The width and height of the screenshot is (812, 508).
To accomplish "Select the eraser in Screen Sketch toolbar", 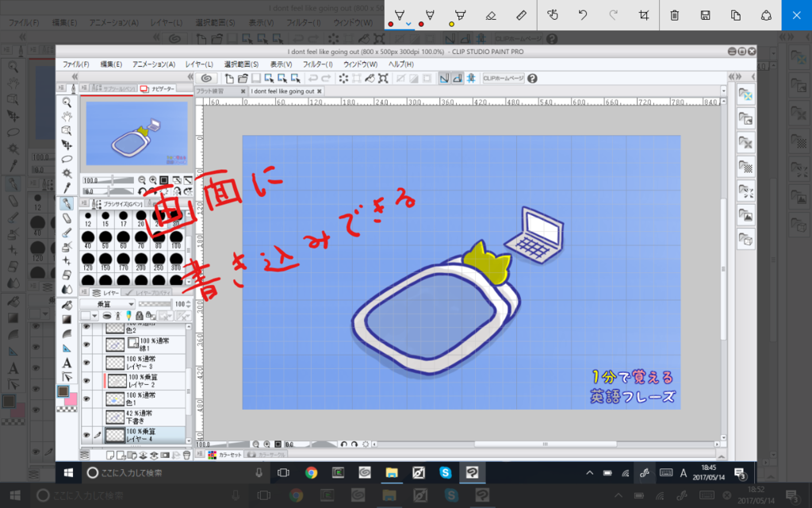I will click(490, 15).
